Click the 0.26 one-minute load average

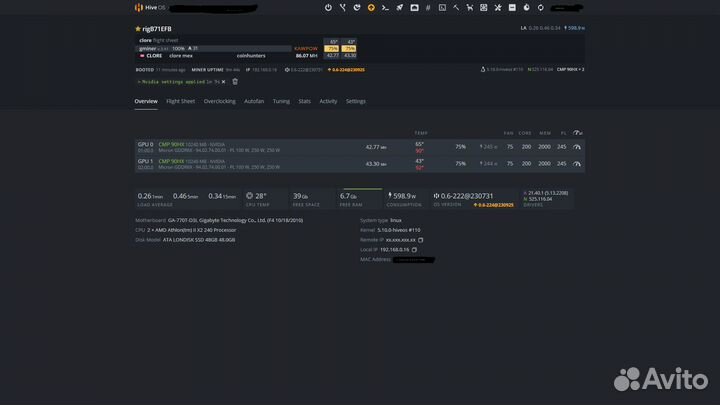click(x=150, y=196)
